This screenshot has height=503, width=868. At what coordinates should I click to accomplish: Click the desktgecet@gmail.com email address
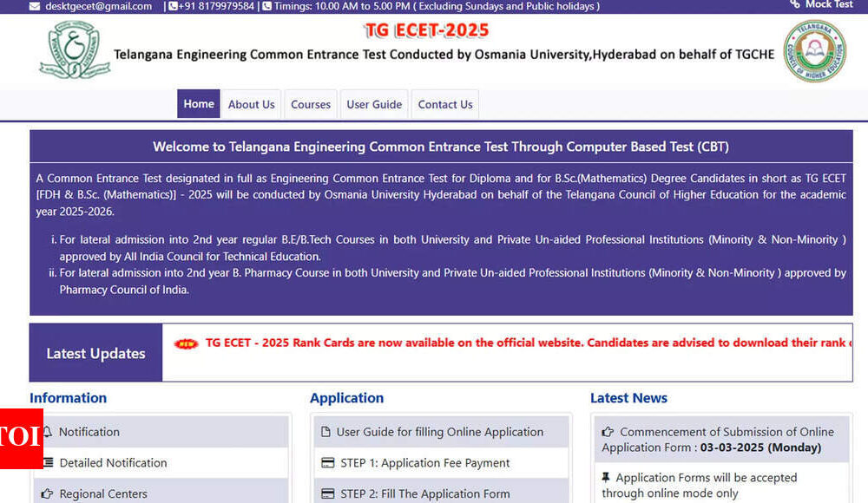click(x=99, y=7)
